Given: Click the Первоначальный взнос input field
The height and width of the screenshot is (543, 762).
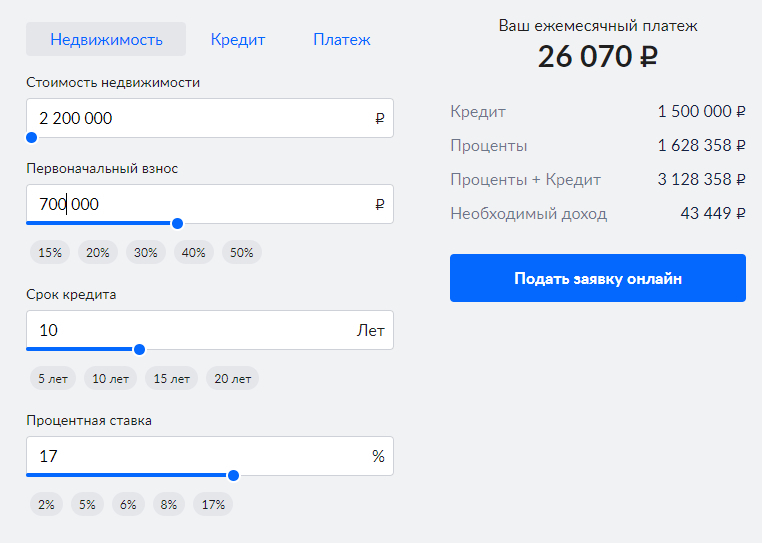Looking at the screenshot, I should [x=200, y=204].
